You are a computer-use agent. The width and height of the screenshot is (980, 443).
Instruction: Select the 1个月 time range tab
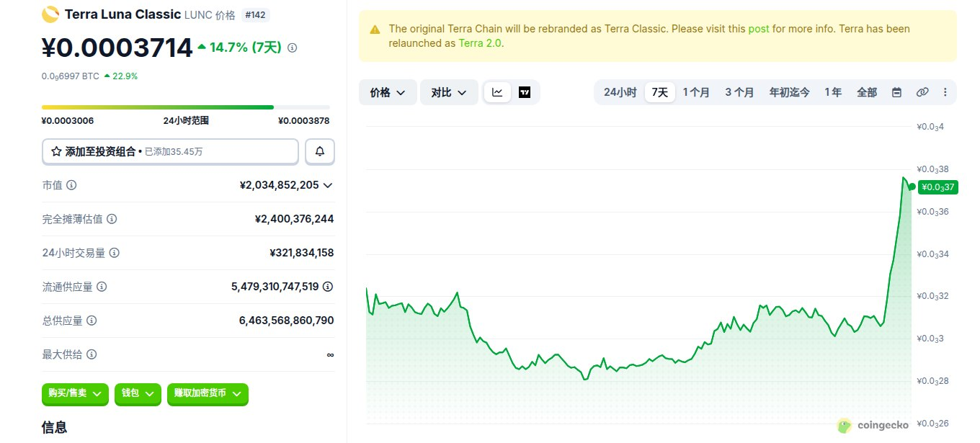[x=696, y=92]
